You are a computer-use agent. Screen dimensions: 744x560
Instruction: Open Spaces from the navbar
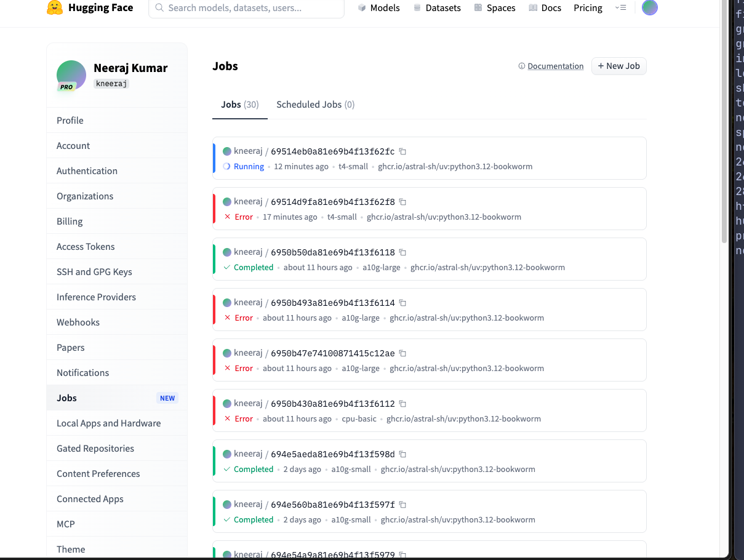(495, 8)
